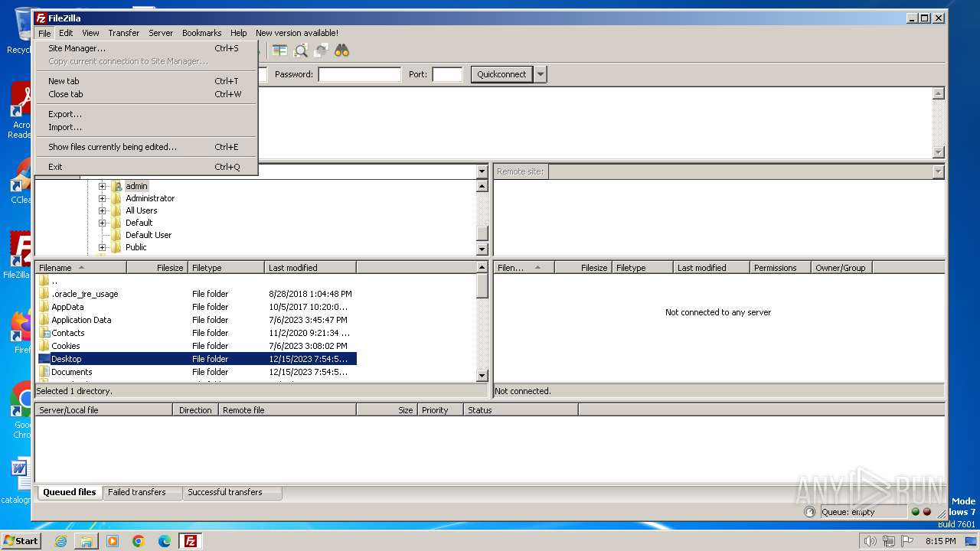Click the Start button
The height and width of the screenshot is (551, 980).
[21, 541]
